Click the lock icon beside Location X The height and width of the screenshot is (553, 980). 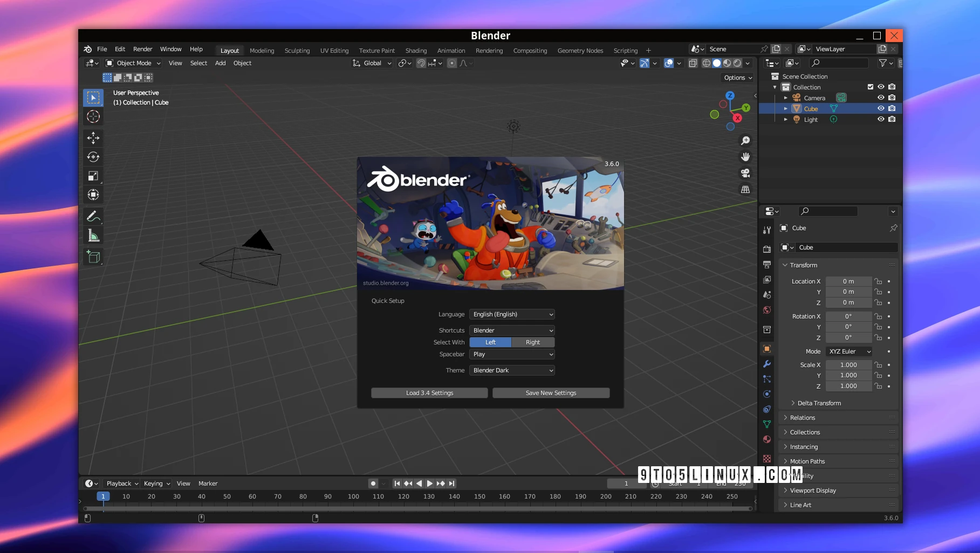click(878, 281)
